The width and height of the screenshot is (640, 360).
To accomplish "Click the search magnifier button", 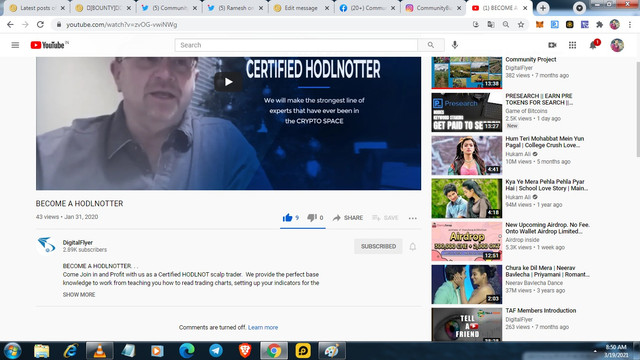I will tap(431, 45).
